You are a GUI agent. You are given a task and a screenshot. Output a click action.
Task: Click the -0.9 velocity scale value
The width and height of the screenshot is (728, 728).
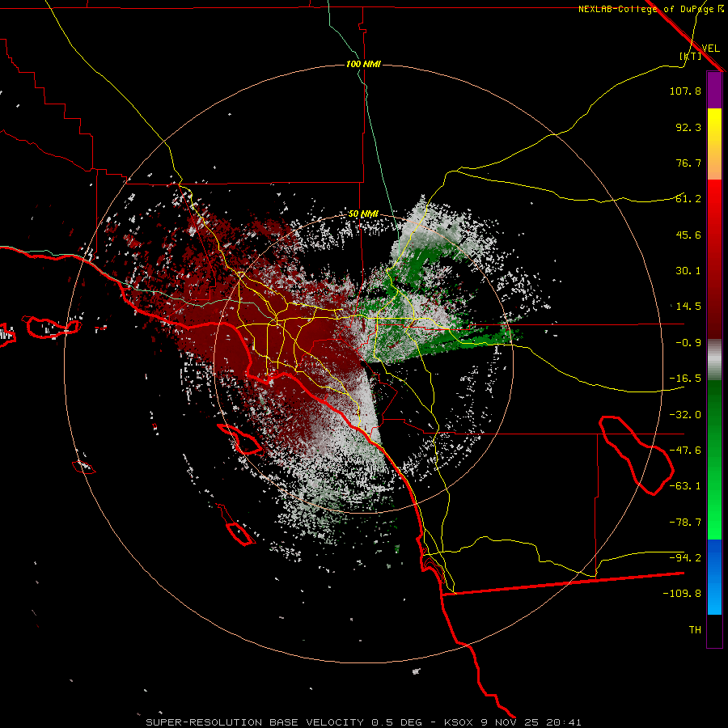pyautogui.click(x=688, y=343)
